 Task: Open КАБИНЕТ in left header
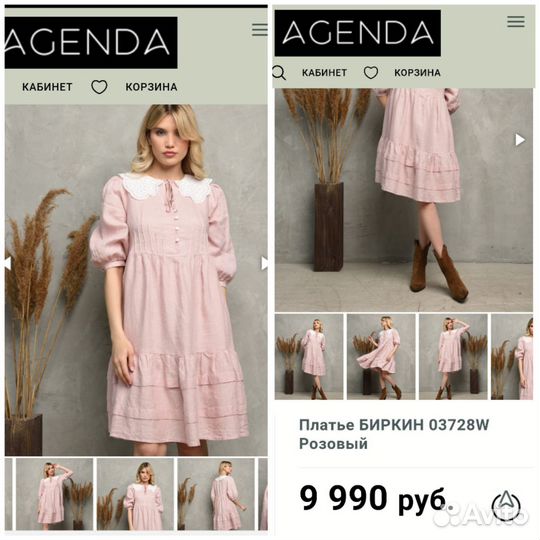point(47,87)
